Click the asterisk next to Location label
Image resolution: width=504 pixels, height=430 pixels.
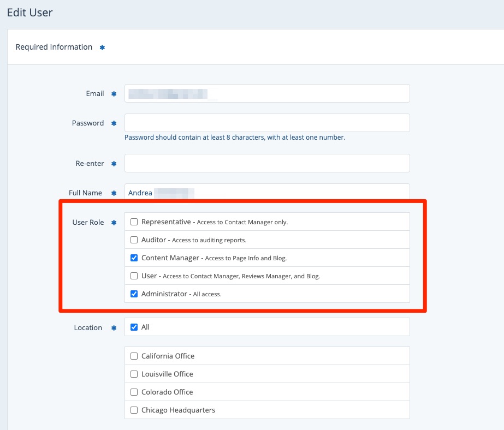[114, 328]
